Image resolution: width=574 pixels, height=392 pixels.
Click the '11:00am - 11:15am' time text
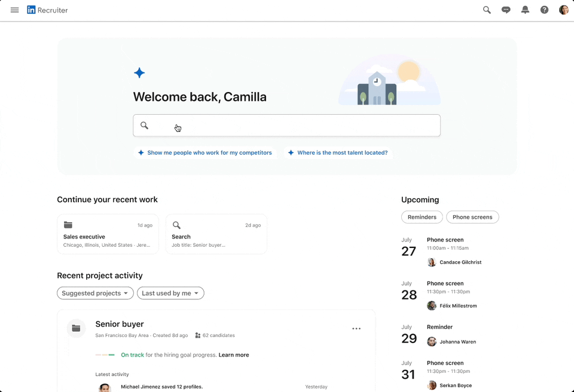(448, 248)
